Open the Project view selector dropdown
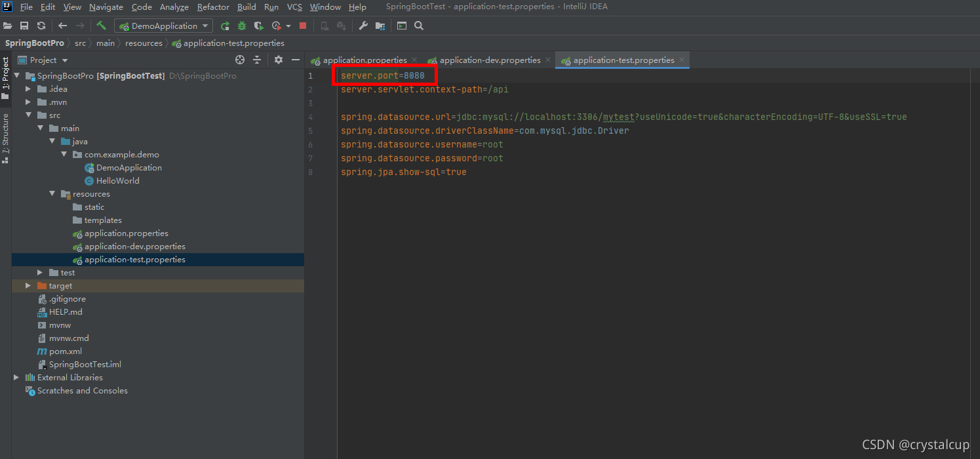 [43, 60]
